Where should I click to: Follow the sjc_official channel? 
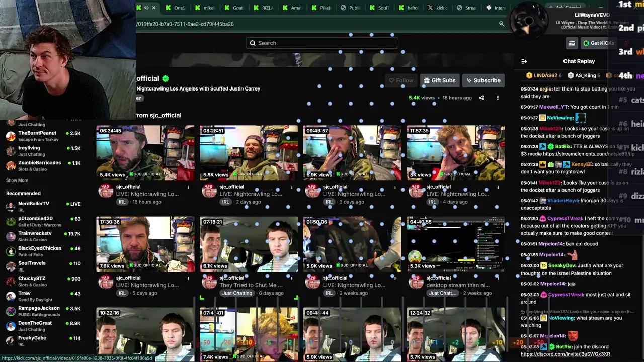pos(401,80)
